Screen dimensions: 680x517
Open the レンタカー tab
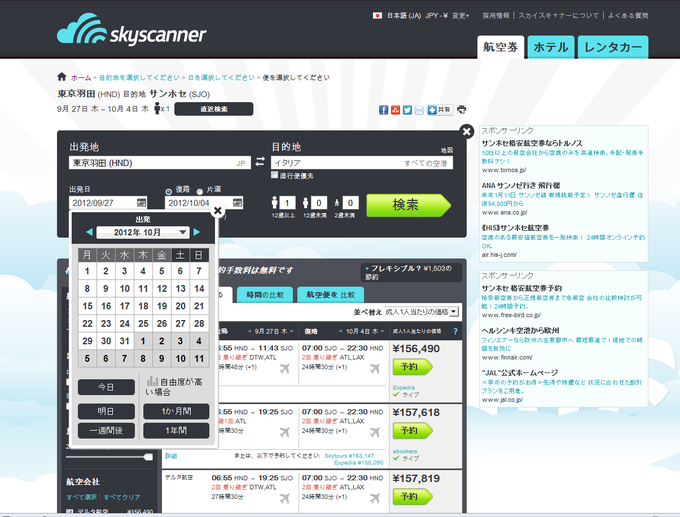(613, 47)
